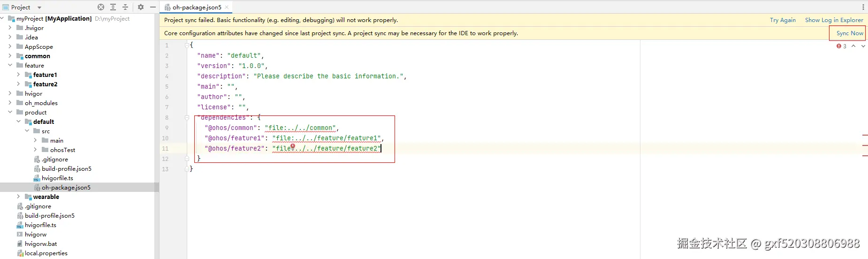The height and width of the screenshot is (259, 868).
Task: Go to previous highlighted error arrow
Action: tap(853, 46)
